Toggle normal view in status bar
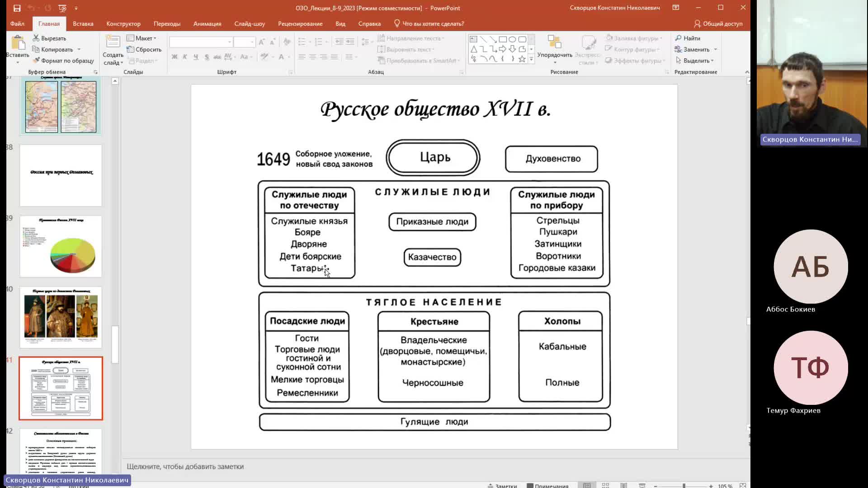The width and height of the screenshot is (868, 488). pos(587,485)
